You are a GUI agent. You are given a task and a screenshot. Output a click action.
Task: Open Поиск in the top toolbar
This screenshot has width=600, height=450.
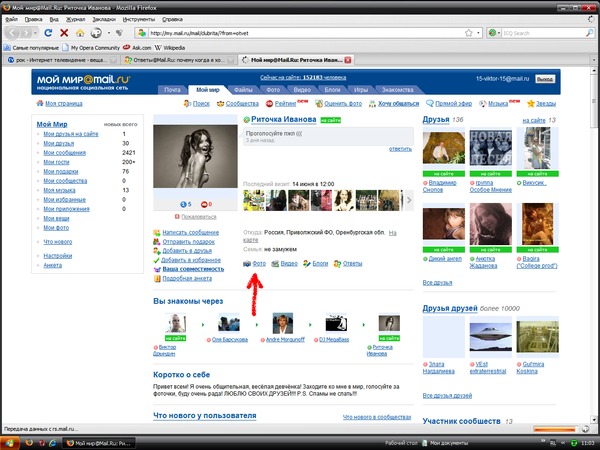pos(201,104)
